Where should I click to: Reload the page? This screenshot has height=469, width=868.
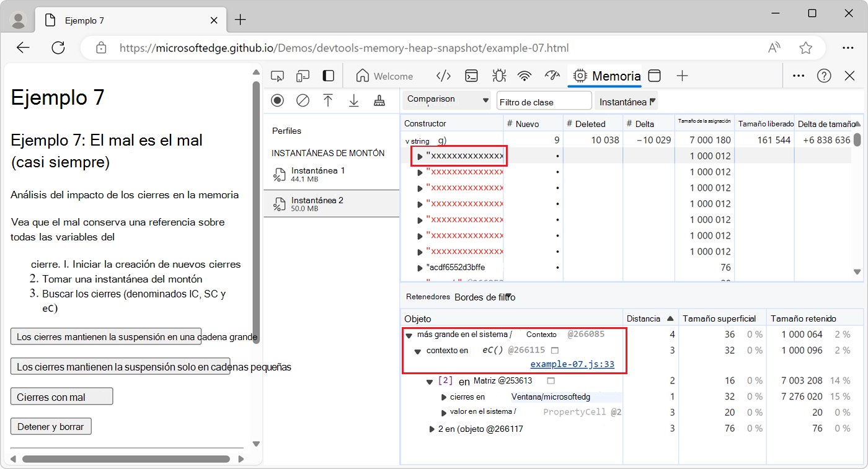[x=58, y=48]
